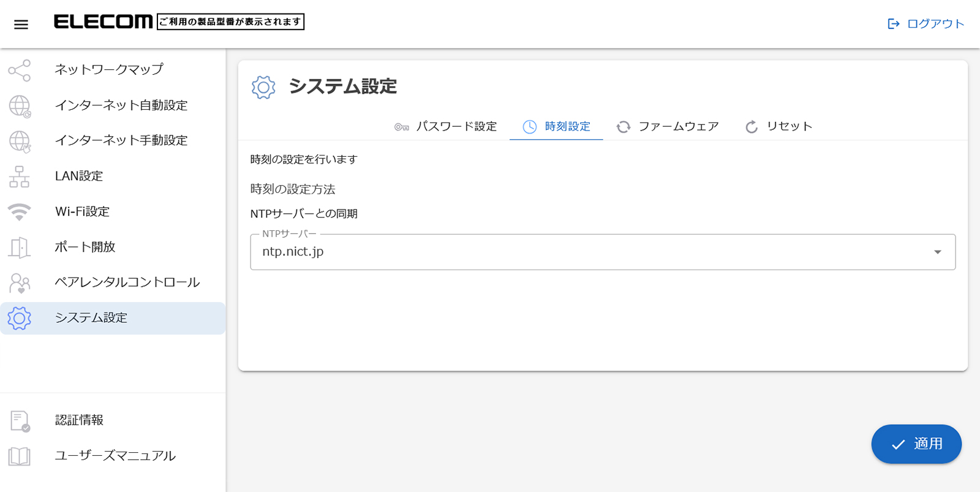Click the Internet auto-setup globe icon
The height and width of the screenshot is (492, 980).
tap(20, 106)
